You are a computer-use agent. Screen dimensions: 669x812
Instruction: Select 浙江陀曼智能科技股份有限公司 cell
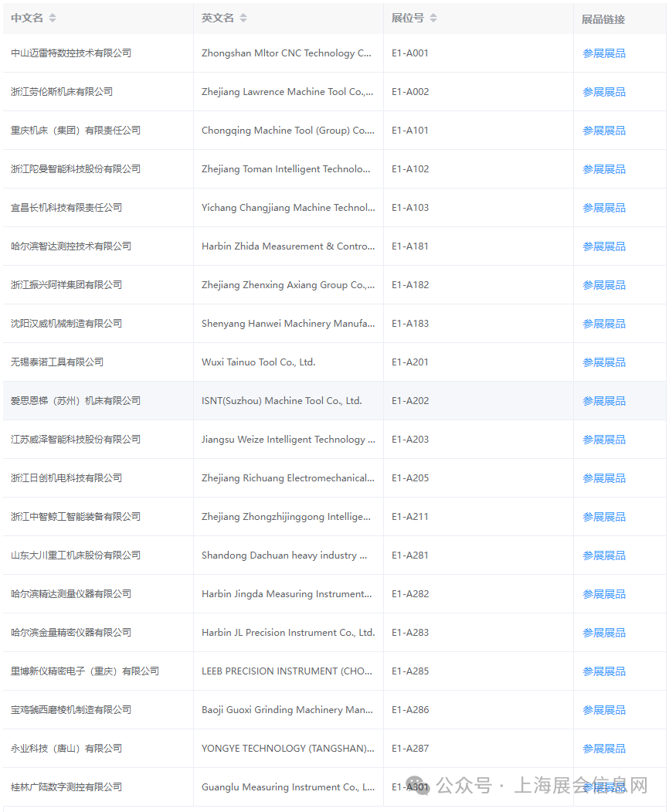point(76,169)
